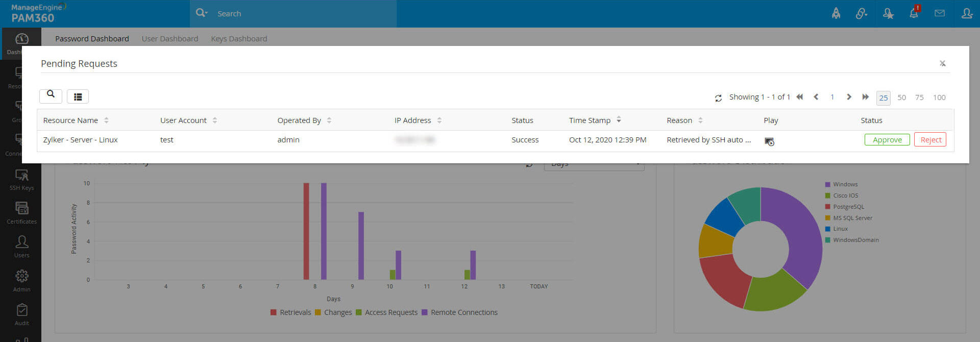Toggle Access Requests series in chart legend

coord(386,312)
